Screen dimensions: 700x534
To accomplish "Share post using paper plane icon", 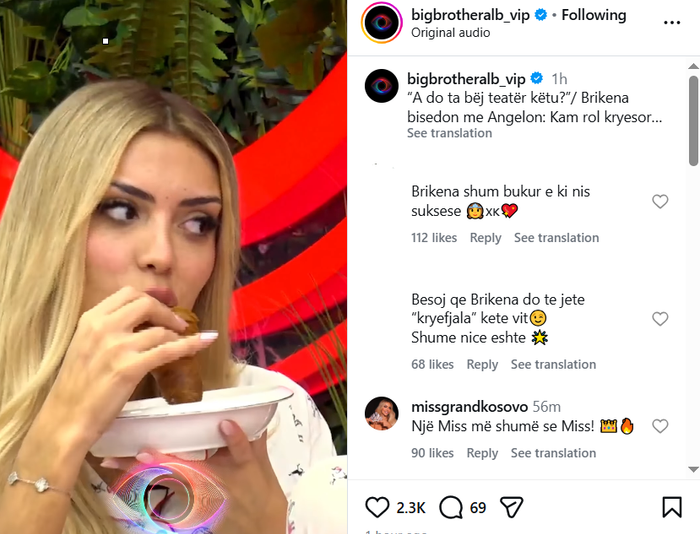I will tap(512, 507).
